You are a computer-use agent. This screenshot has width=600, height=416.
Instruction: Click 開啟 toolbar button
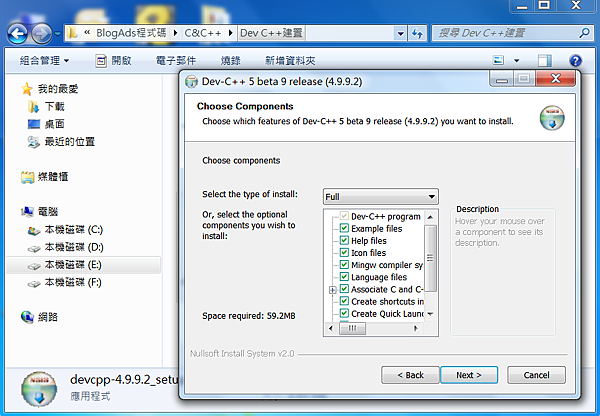(x=113, y=60)
